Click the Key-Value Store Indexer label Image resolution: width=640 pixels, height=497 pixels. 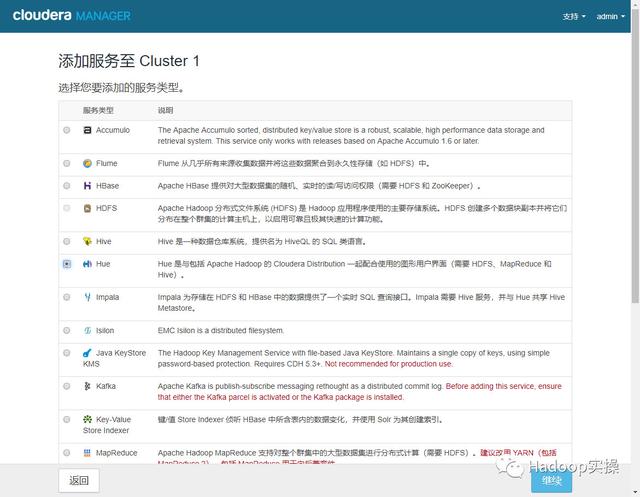[107, 425]
